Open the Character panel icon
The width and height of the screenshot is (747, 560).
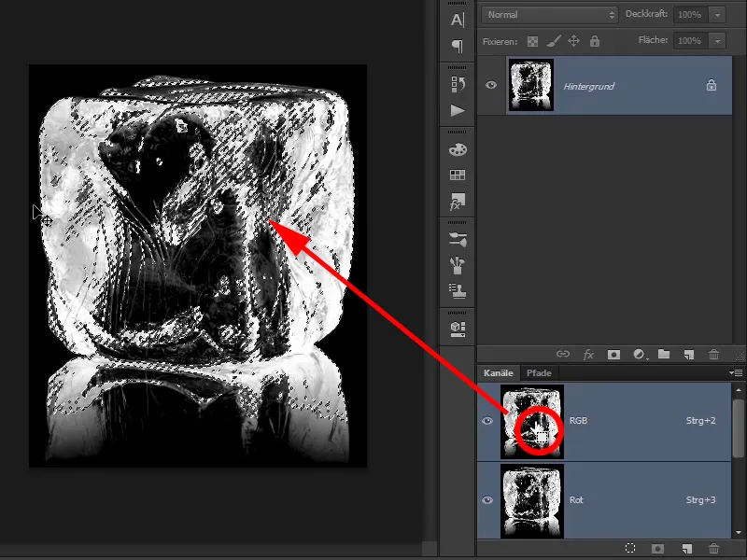(x=458, y=20)
